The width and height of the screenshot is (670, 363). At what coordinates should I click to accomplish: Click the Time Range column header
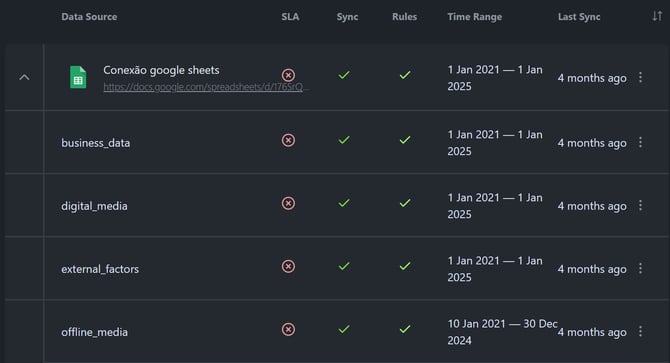[x=474, y=17]
